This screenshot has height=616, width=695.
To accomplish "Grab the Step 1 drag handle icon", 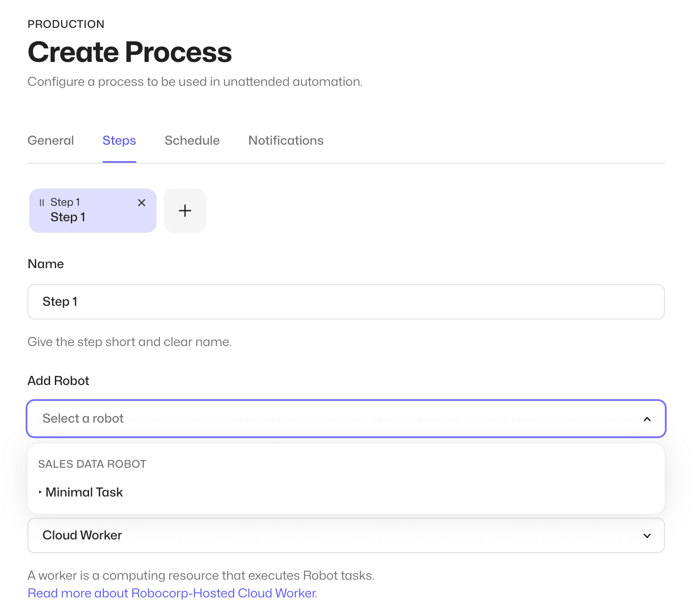I will (42, 203).
